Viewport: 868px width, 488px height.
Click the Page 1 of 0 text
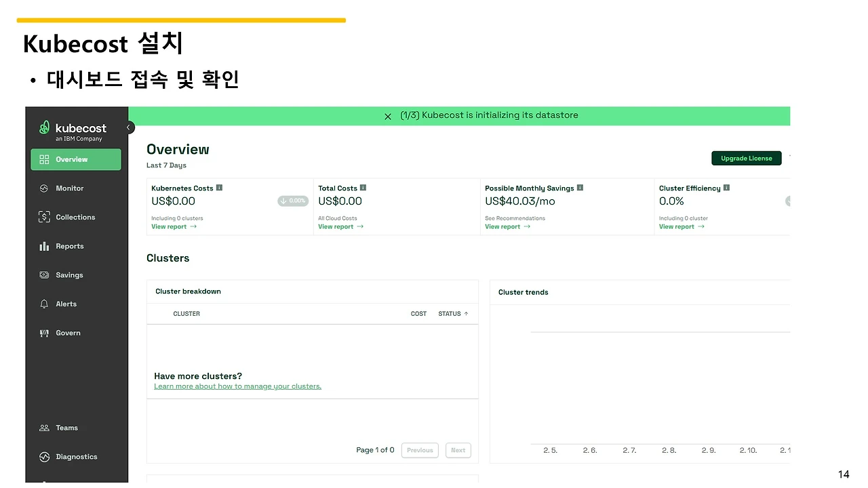pos(375,450)
